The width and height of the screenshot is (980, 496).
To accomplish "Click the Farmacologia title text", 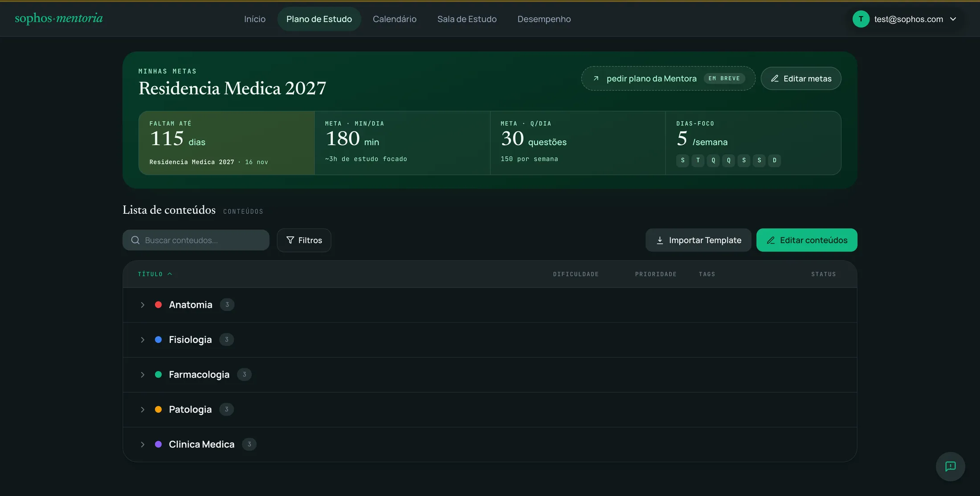I will tap(199, 375).
